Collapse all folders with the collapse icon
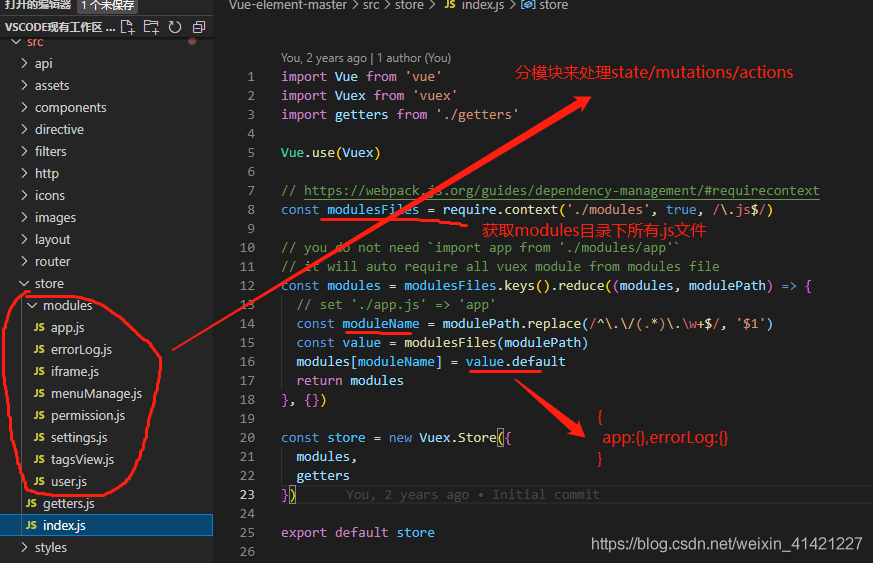The width and height of the screenshot is (873, 563). click(x=199, y=27)
